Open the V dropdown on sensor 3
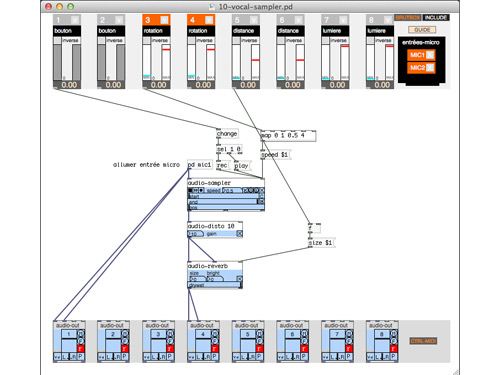 [164, 20]
